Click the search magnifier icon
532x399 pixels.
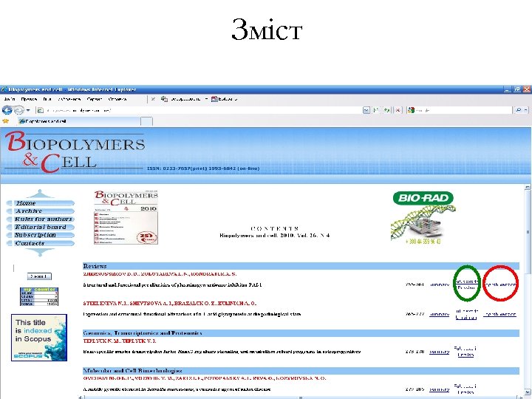click(518, 110)
